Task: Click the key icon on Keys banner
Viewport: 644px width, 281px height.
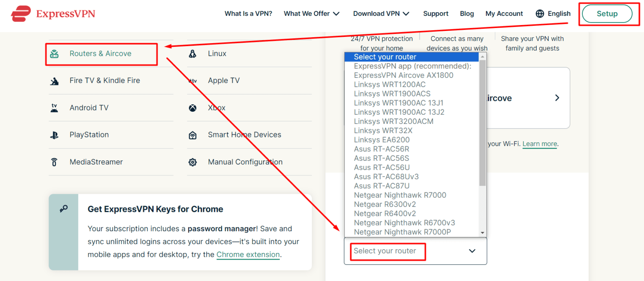Action: point(64,209)
